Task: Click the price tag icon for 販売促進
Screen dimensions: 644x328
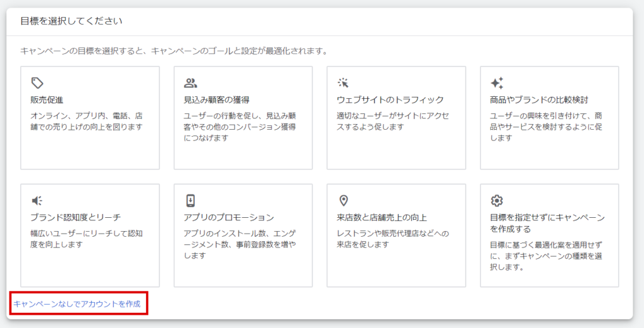Action: pyautogui.click(x=37, y=83)
